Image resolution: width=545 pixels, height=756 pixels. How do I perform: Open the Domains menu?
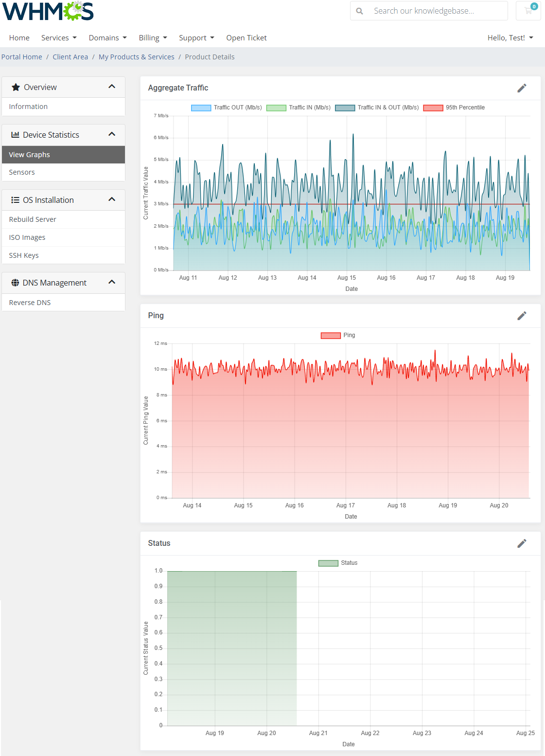point(107,38)
